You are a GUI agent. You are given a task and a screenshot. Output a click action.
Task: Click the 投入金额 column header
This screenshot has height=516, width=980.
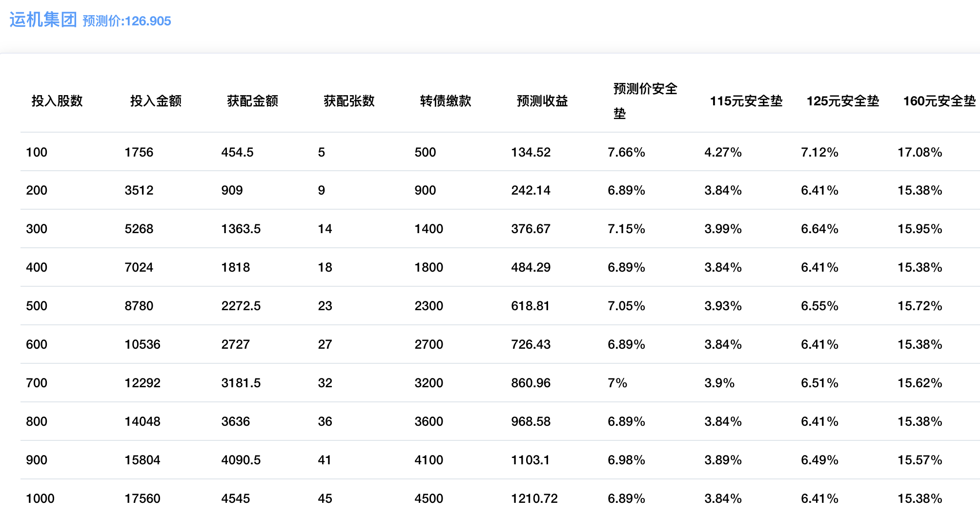156,101
